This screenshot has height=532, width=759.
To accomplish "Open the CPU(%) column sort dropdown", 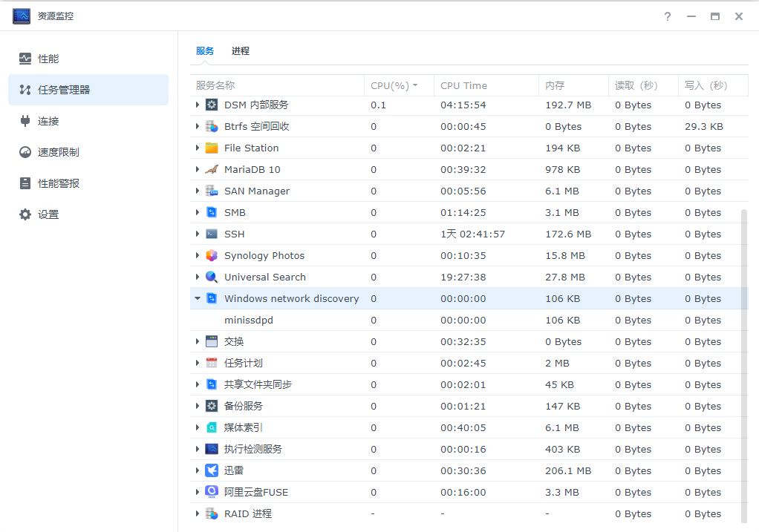I will pos(415,85).
